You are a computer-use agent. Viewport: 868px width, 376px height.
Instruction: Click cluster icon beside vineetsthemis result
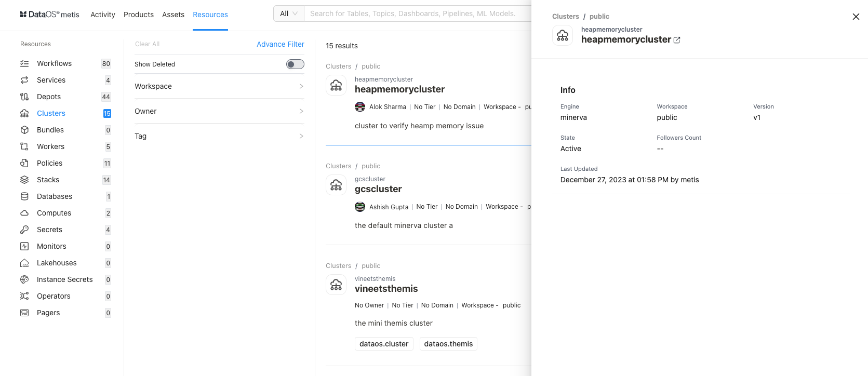click(x=336, y=285)
